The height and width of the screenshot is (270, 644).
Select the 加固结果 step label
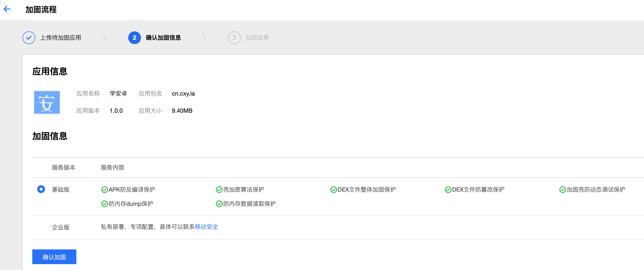click(257, 38)
